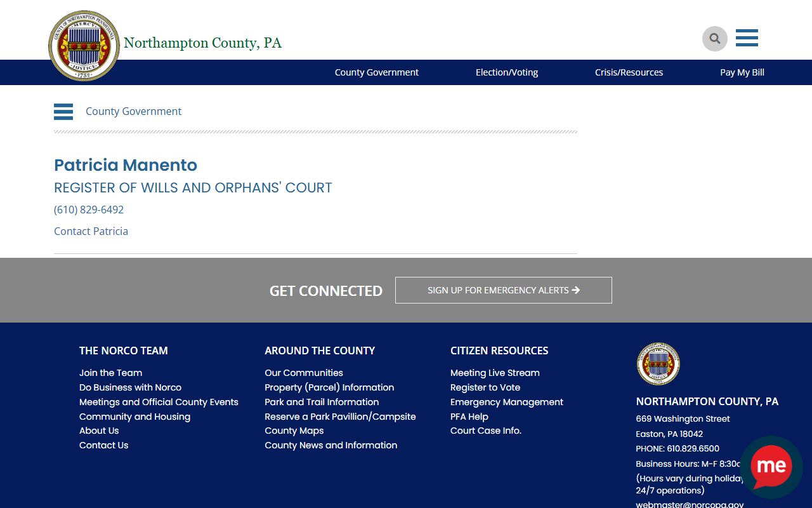
Task: Open the Pay My Bill nav item
Action: click(742, 72)
